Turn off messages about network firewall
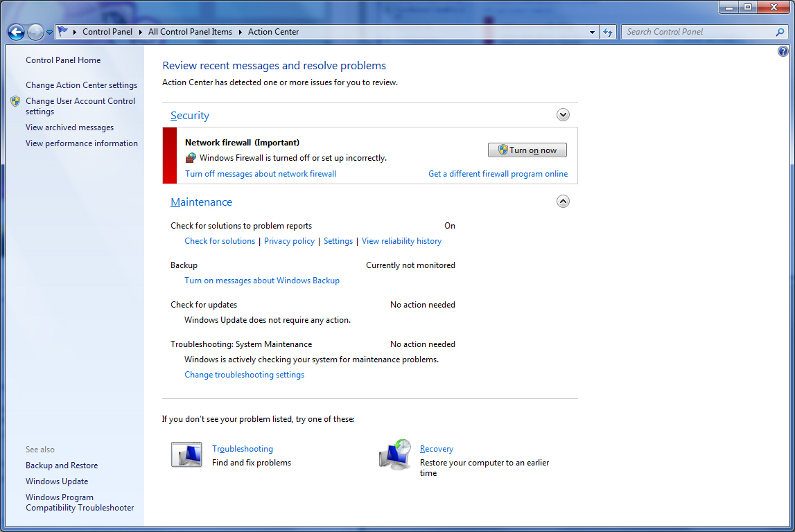 tap(261, 174)
